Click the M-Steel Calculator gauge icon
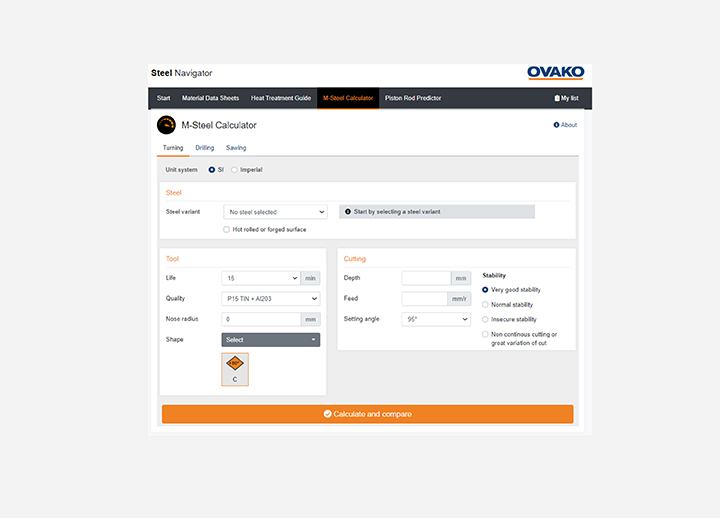Image resolution: width=720 pixels, height=518 pixels. tap(166, 125)
